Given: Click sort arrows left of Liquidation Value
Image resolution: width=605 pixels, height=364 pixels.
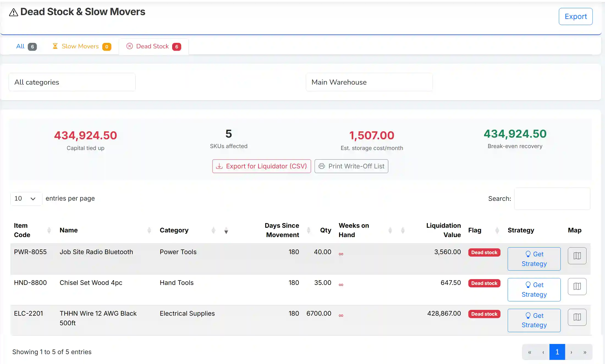Looking at the screenshot, I should [403, 230].
